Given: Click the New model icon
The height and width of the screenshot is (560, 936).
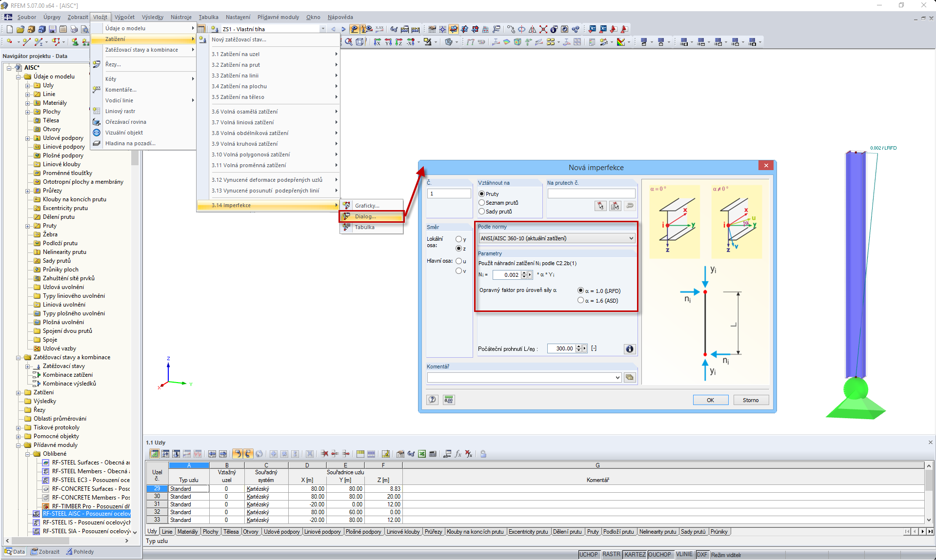Looking at the screenshot, I should point(9,29).
